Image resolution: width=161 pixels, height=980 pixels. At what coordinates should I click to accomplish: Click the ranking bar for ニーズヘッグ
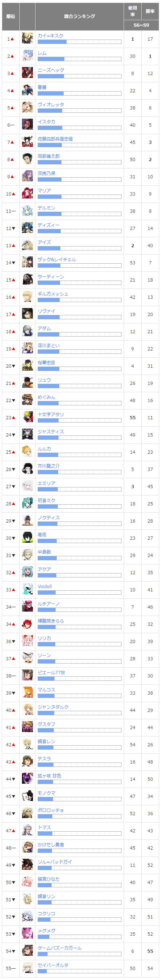pyautogui.click(x=79, y=76)
